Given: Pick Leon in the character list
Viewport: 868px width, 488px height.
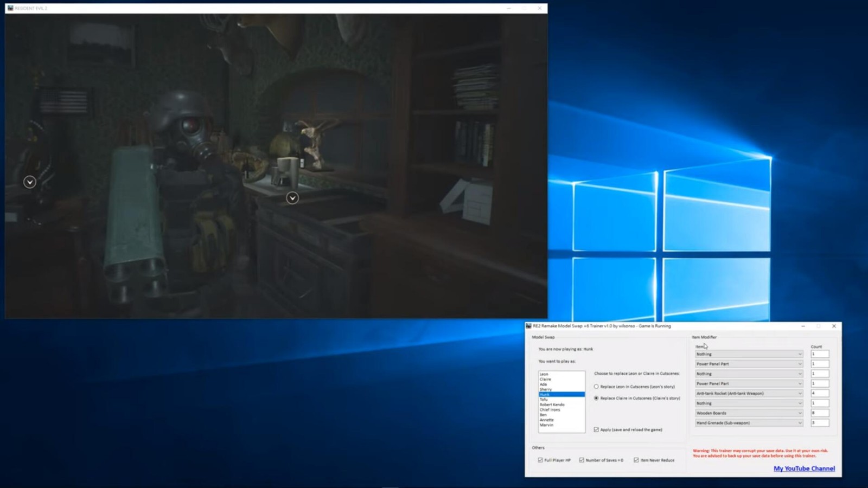Looking at the screenshot, I should [x=544, y=374].
